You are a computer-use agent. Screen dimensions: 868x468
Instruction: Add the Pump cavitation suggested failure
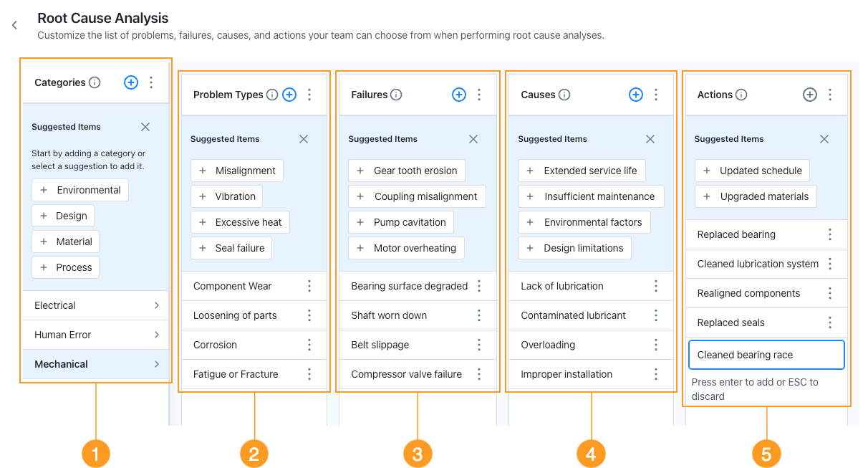point(401,222)
